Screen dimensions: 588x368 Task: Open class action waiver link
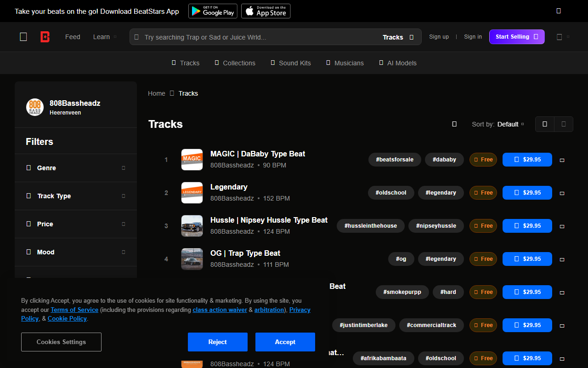(220, 310)
